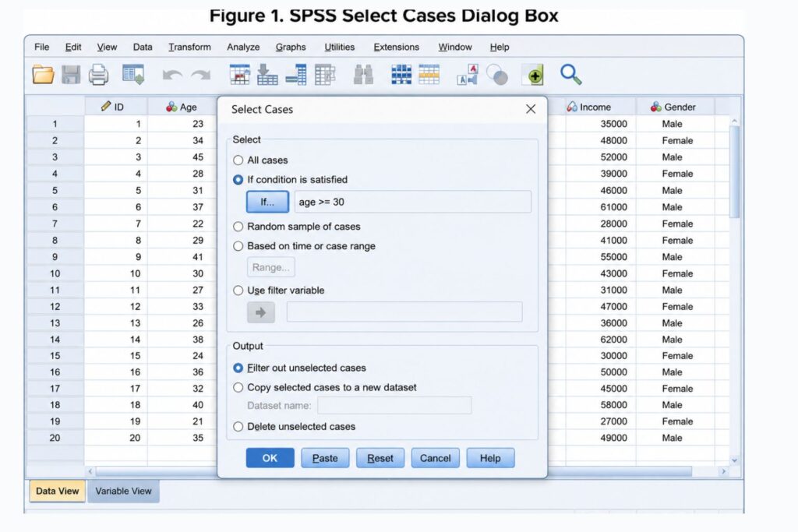Open the Data menu
The height and width of the screenshot is (532, 798).
(143, 47)
